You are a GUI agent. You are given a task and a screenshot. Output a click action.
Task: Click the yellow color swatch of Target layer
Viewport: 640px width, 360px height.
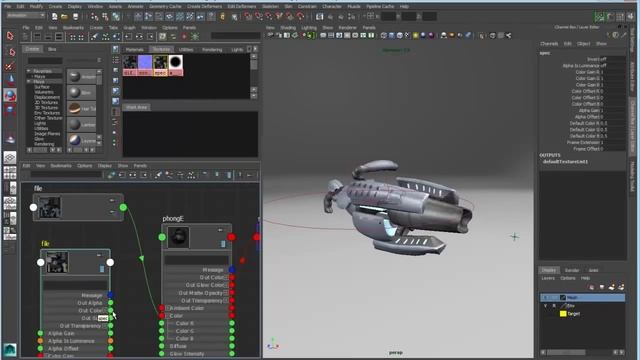563,313
